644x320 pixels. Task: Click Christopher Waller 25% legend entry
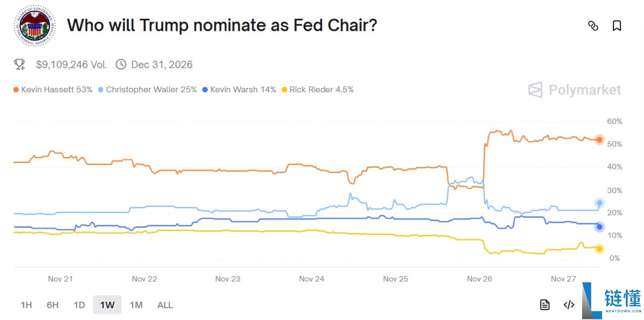147,89
